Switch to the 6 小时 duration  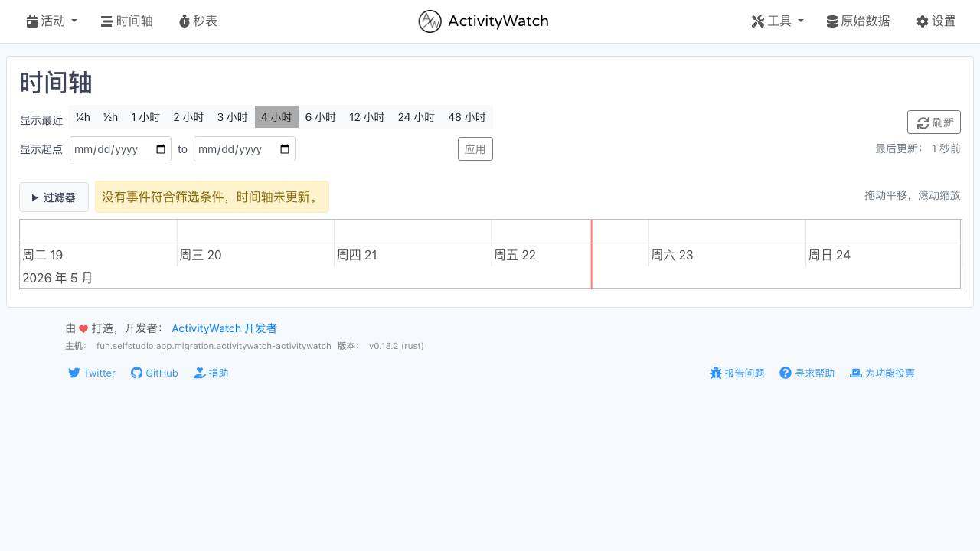pos(321,117)
